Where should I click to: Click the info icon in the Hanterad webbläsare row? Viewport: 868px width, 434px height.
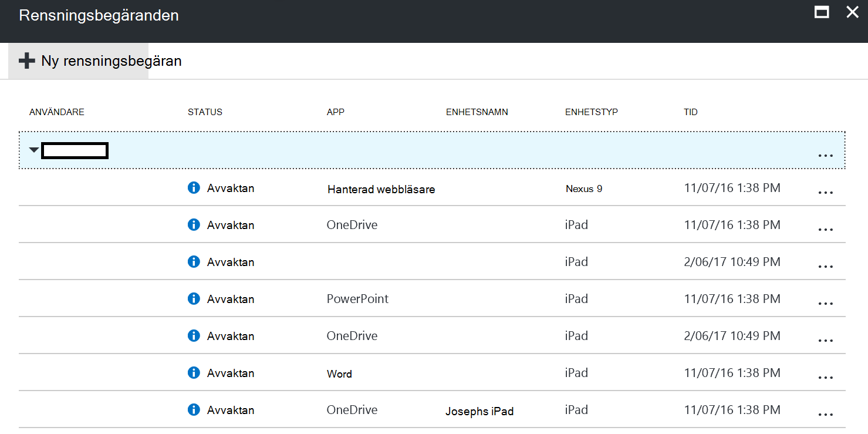click(x=194, y=188)
